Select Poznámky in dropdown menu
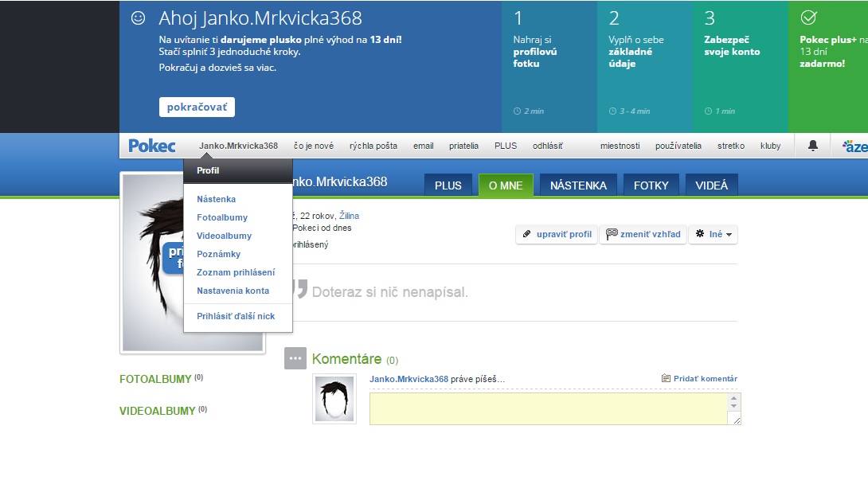868x492 pixels. [x=219, y=253]
